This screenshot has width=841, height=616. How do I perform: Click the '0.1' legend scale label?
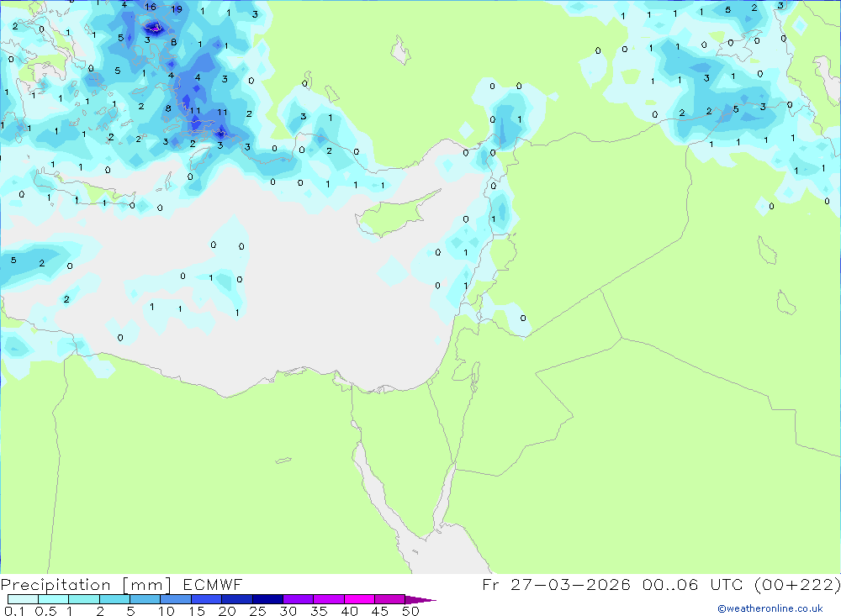tap(14, 611)
